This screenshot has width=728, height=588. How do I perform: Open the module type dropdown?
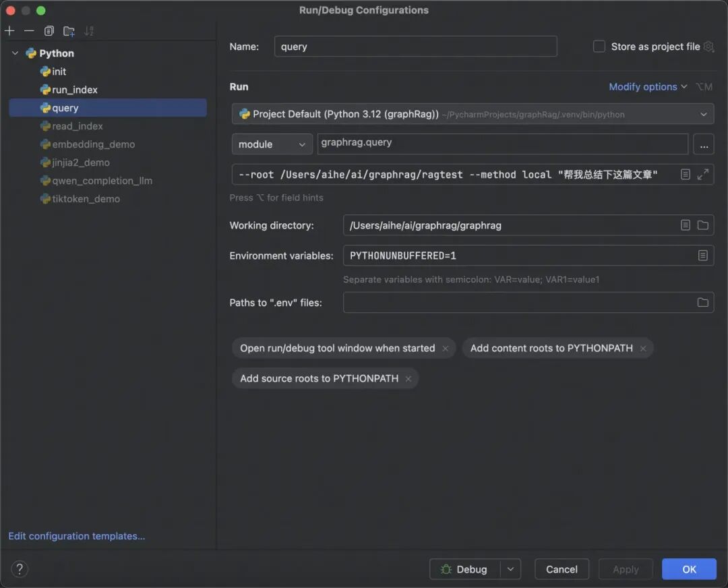click(x=272, y=144)
